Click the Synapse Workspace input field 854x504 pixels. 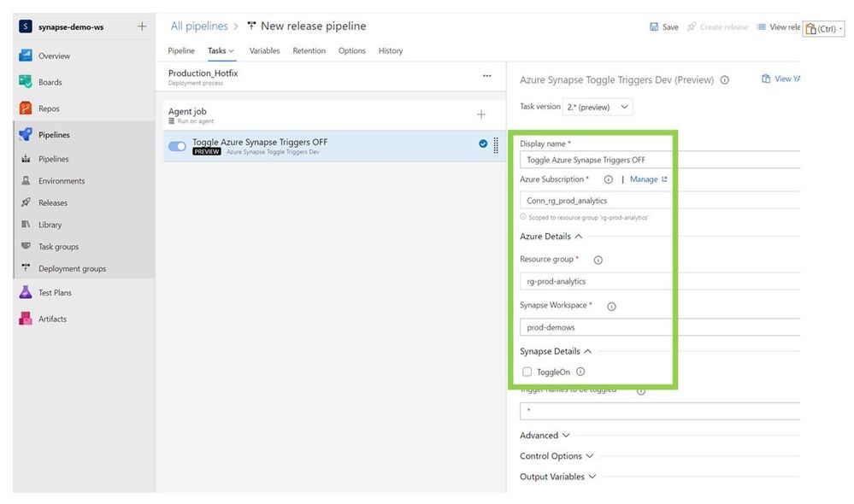pyautogui.click(x=658, y=327)
